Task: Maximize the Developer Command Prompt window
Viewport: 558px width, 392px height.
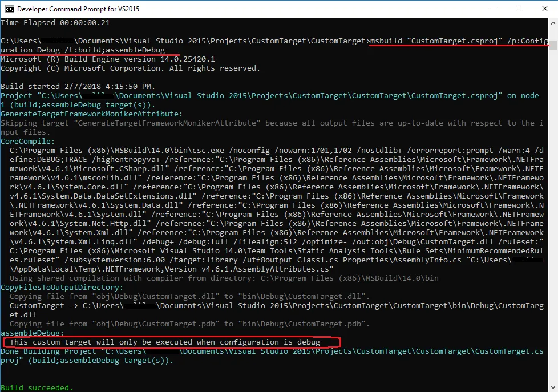Action: coord(519,9)
